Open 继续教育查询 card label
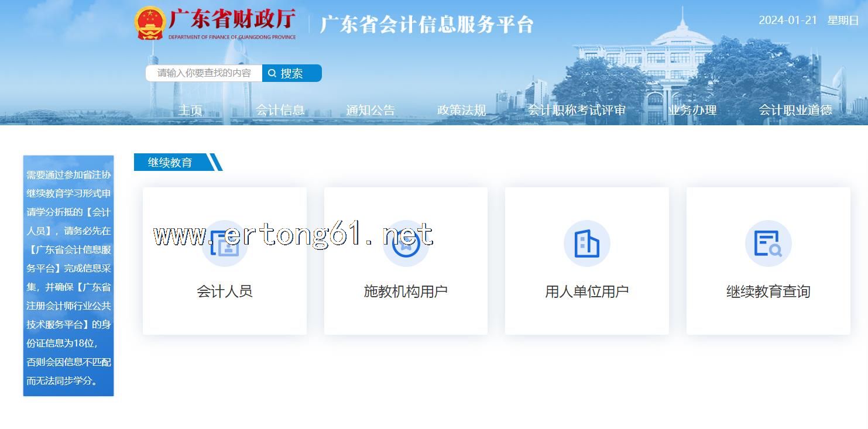Viewport: 868px width, 429px height. 768,291
